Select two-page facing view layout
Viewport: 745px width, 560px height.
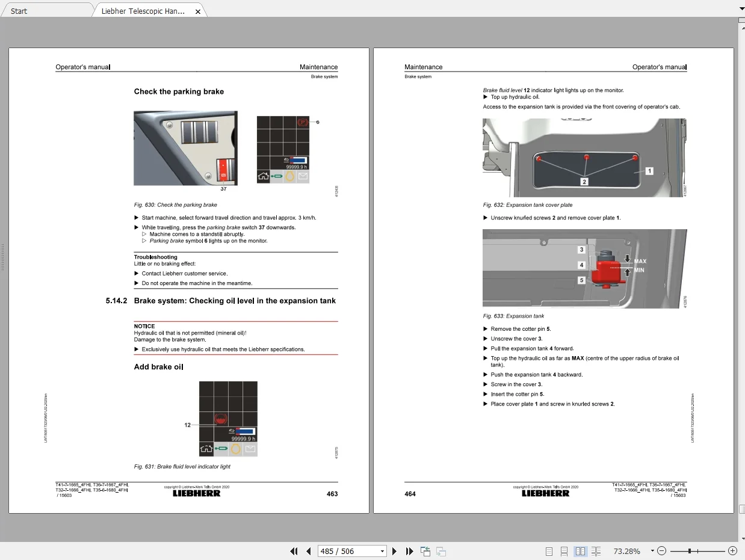coord(580,551)
